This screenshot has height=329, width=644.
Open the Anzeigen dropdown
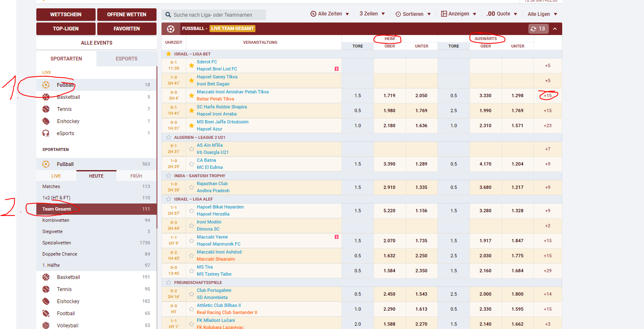tap(459, 14)
